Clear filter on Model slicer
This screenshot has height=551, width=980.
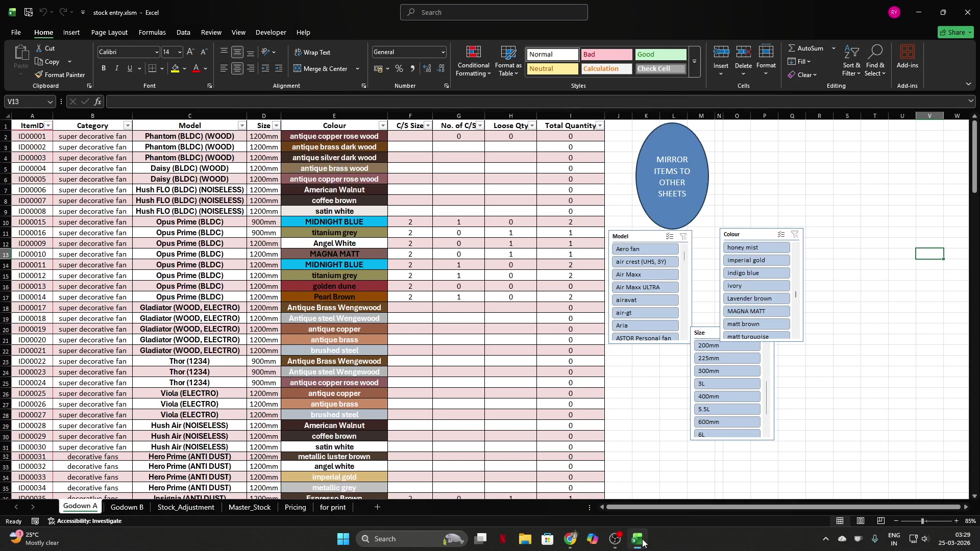683,236
